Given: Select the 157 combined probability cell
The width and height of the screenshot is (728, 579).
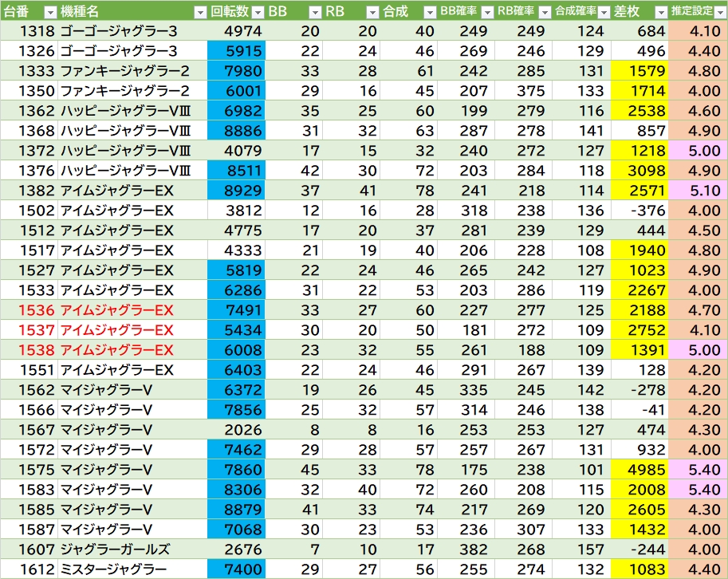Looking at the screenshot, I should point(581,550).
